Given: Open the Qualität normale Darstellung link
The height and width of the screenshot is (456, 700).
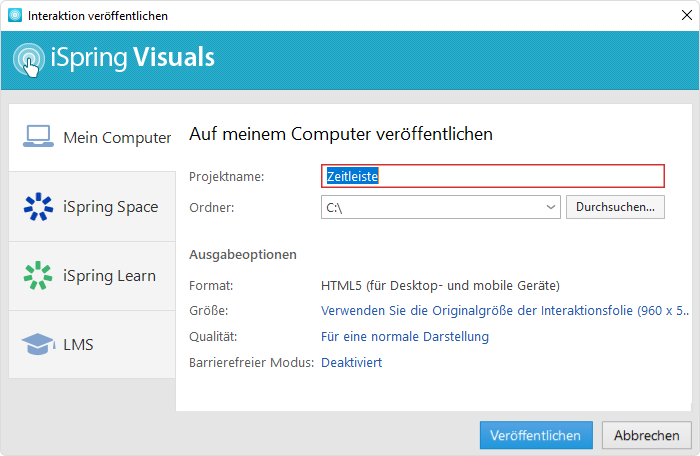Looking at the screenshot, I should point(405,336).
